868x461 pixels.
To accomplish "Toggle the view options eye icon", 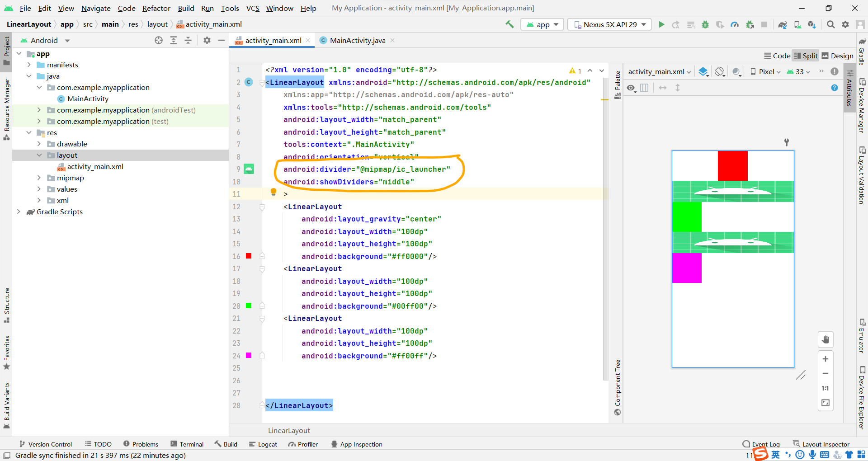I will coord(631,88).
